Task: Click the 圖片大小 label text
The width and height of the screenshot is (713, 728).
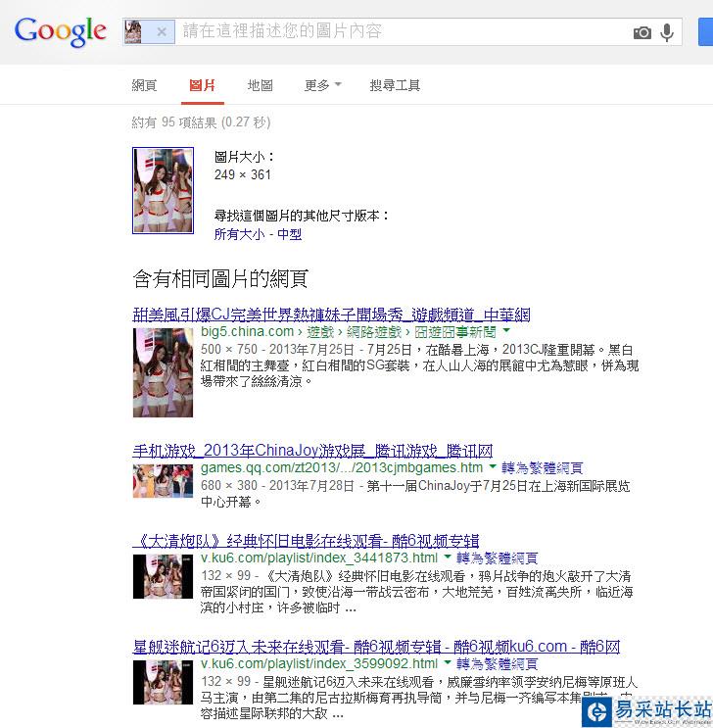Action: click(244, 157)
